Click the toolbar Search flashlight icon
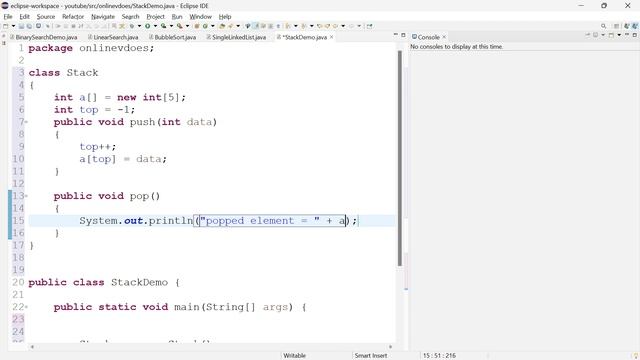Viewport: 640px width, 360px height. (230, 26)
